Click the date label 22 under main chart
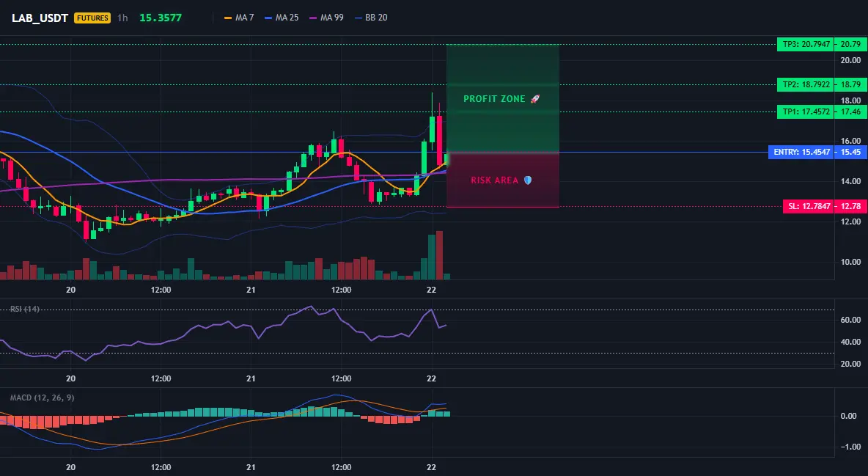Viewport: 868px width, 476px height. [432, 290]
